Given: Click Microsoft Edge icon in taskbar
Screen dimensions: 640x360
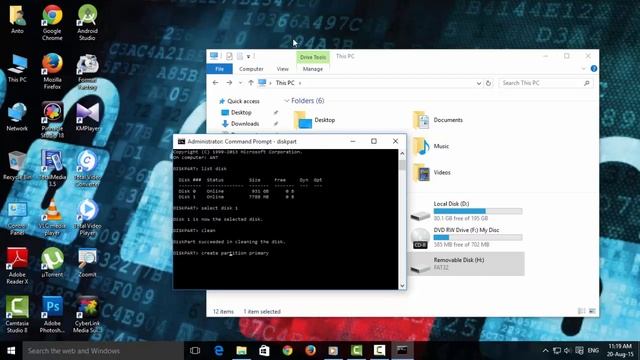Looking at the screenshot, I should click(219, 350).
